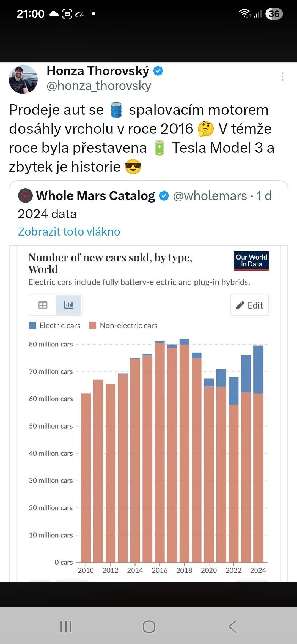Toggle the Electric cars legend swatch

[32, 326]
